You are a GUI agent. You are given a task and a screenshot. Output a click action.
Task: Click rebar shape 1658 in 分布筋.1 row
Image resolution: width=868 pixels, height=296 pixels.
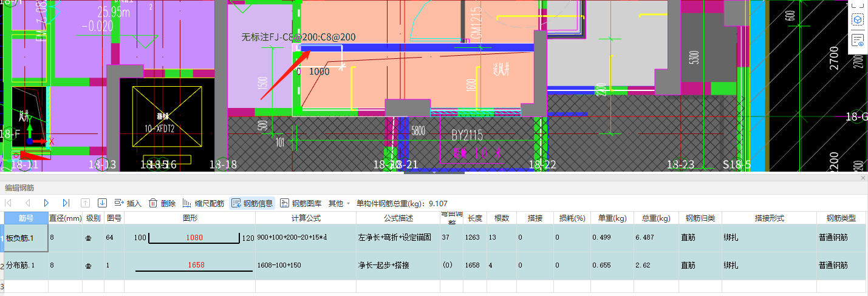pyautogui.click(x=196, y=265)
